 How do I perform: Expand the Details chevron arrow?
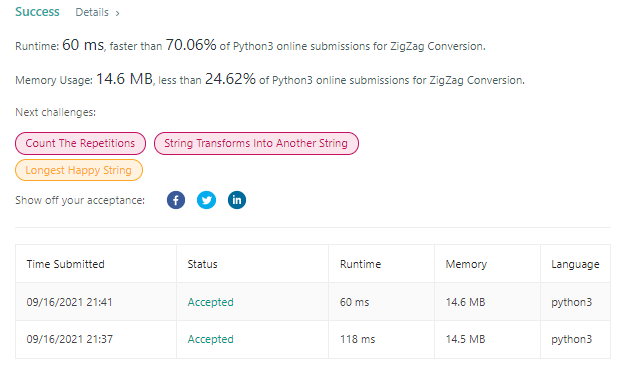[x=118, y=13]
